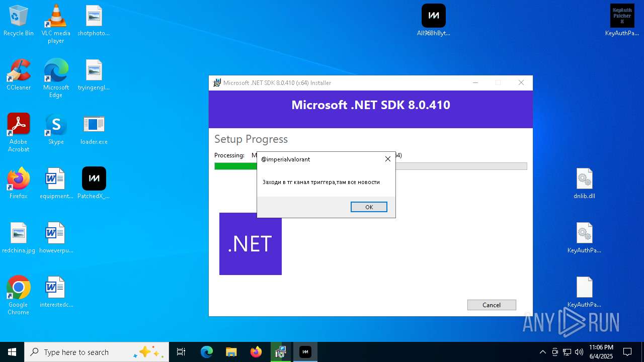
Task: Select loader.exe on the desktop
Action: pos(94,130)
